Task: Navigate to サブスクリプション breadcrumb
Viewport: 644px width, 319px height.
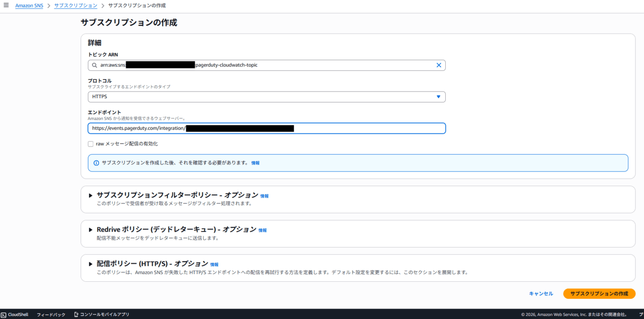Action: pyautogui.click(x=76, y=6)
